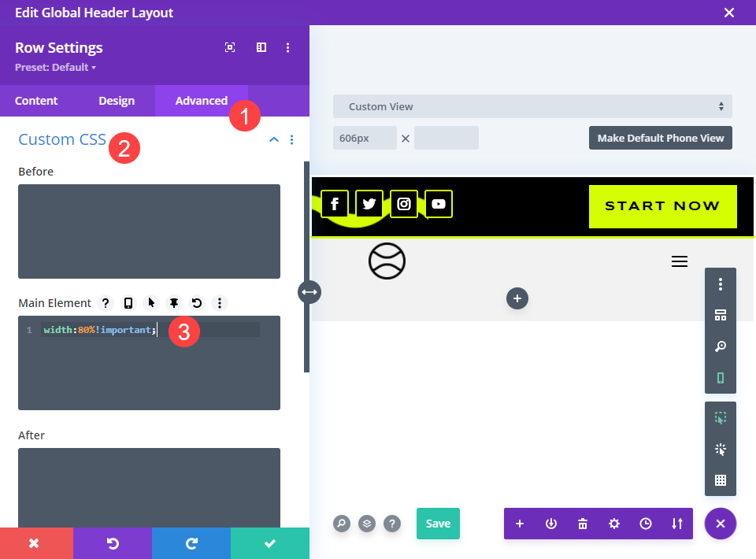Toggle hover selection mode icon
This screenshot has width=756, height=559.
pyautogui.click(x=721, y=418)
